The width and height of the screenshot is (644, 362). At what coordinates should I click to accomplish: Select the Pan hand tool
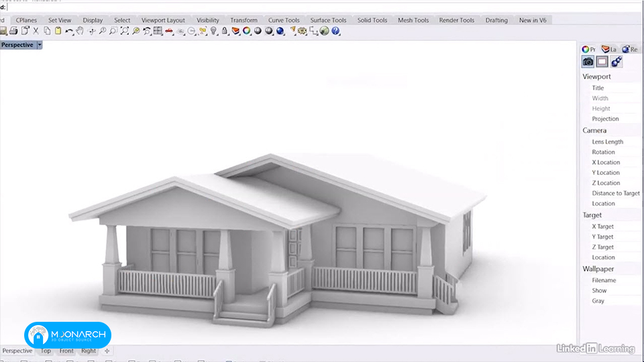tap(80, 31)
